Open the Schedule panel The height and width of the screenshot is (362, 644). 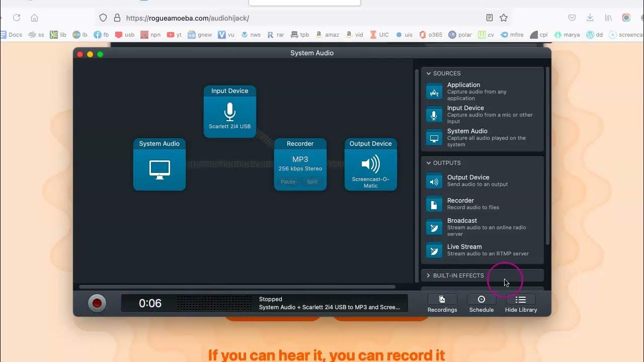tap(481, 304)
